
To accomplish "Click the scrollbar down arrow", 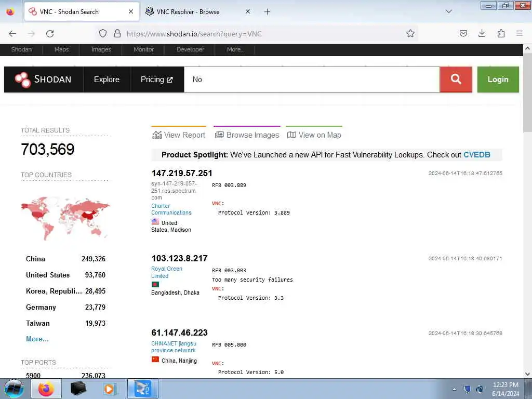I will [x=527, y=374].
